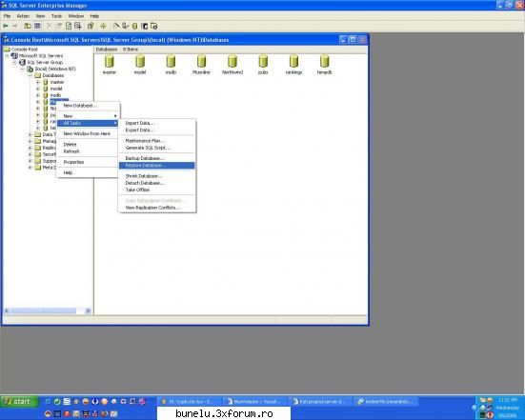Screen dimensions: 525x420
Task: Collapse the (local) (Windows NT) server node
Action: (x=22, y=69)
